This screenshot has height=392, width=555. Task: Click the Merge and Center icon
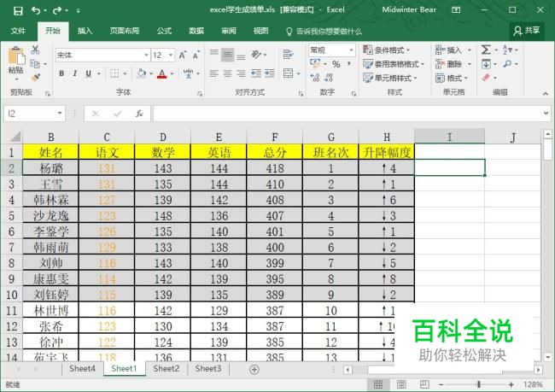point(288,73)
